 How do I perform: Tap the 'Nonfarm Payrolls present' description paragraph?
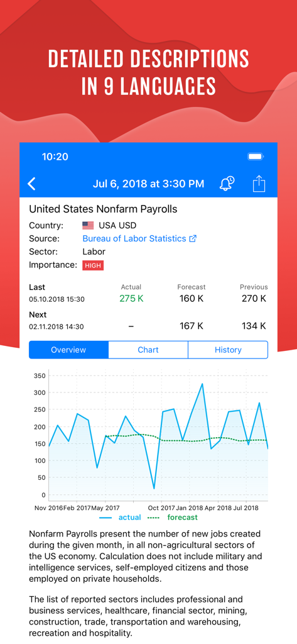click(x=146, y=556)
